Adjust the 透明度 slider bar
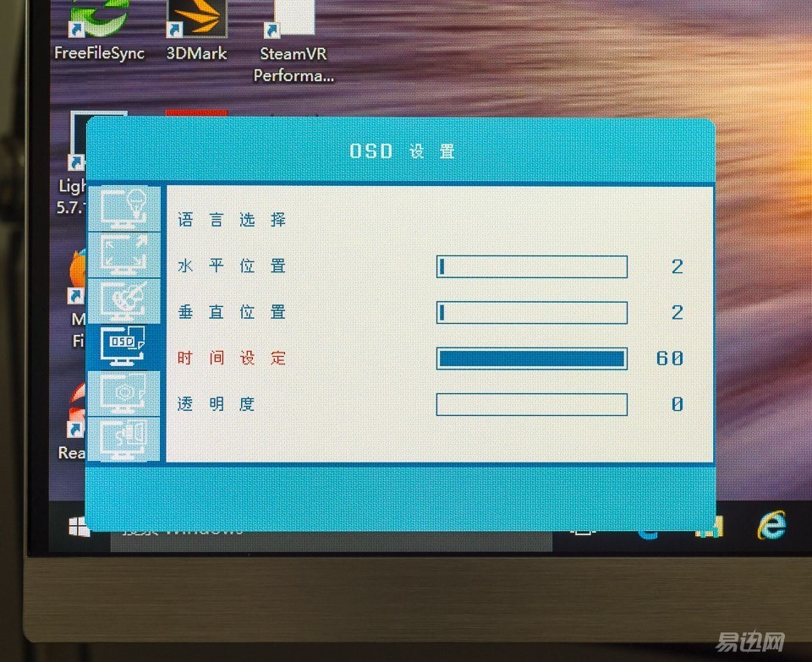812x662 pixels. pyautogui.click(x=532, y=404)
